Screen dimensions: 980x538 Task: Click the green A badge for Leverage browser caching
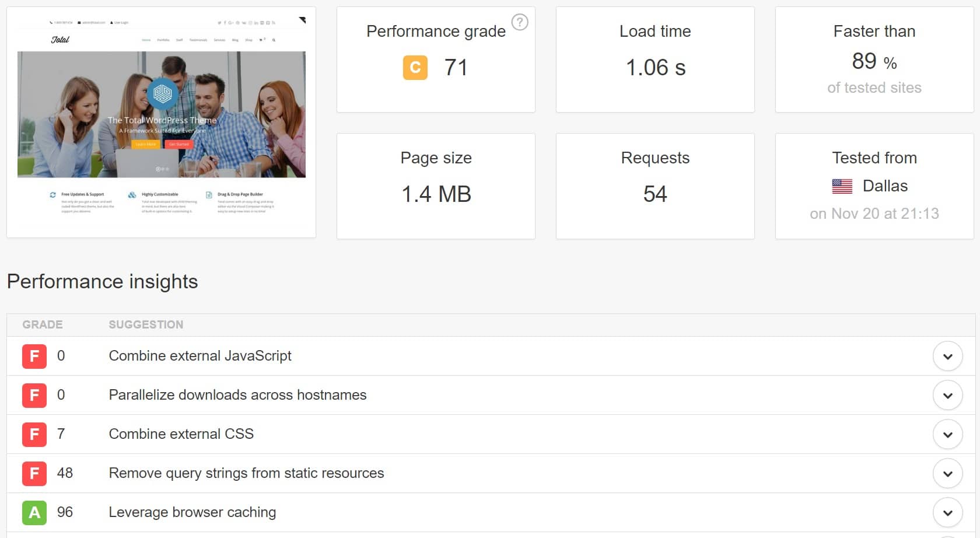33,512
